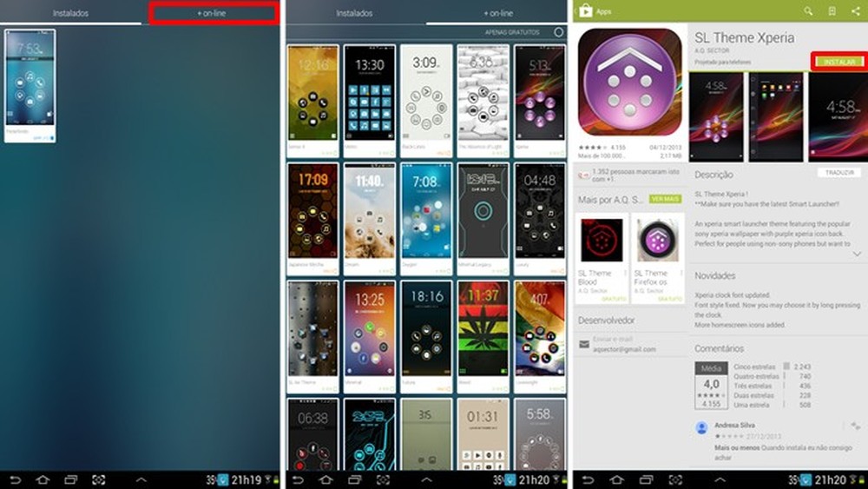Tap the home icon in the left screen's navigation bar
Screen dimensions: 868x489
[x=43, y=479]
